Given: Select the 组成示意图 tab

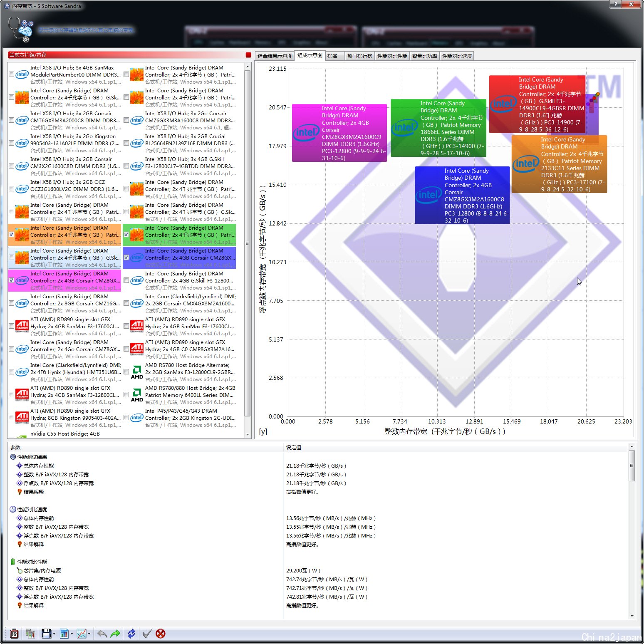Looking at the screenshot, I should point(310,55).
